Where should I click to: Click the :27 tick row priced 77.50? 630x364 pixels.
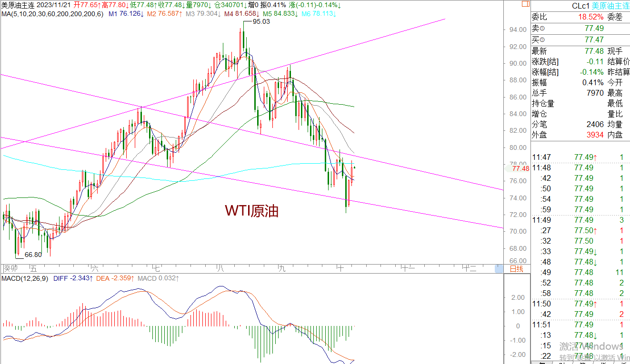point(580,230)
